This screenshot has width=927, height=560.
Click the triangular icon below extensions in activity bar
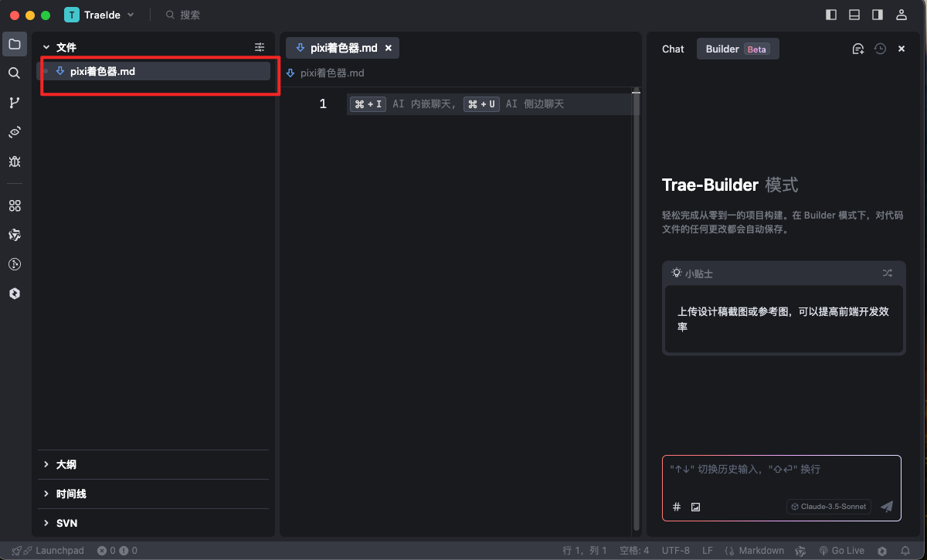(15, 235)
